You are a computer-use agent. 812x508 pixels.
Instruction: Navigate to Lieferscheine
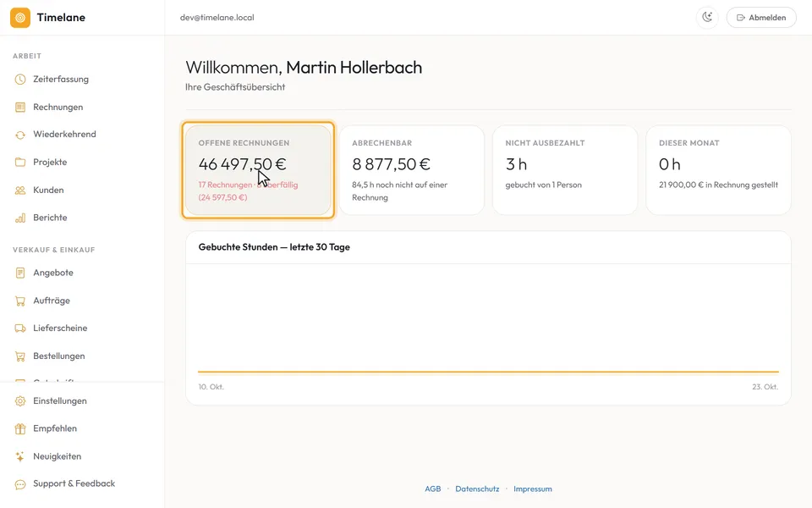click(60, 329)
